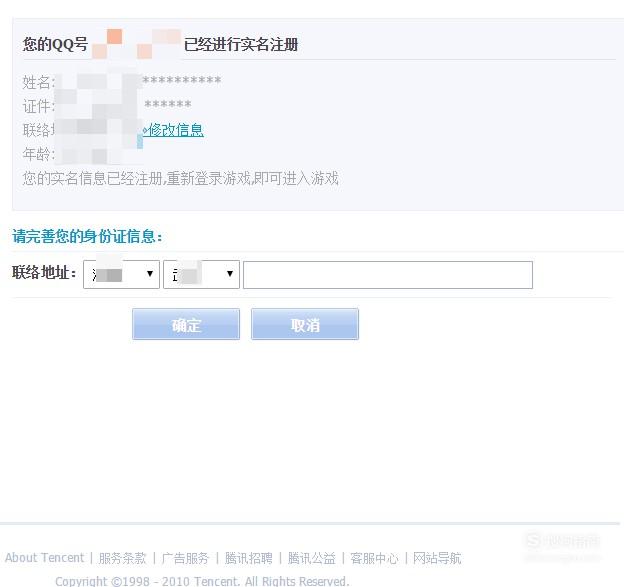Click the 修改信息 link
The image size is (624, 587).
(174, 130)
